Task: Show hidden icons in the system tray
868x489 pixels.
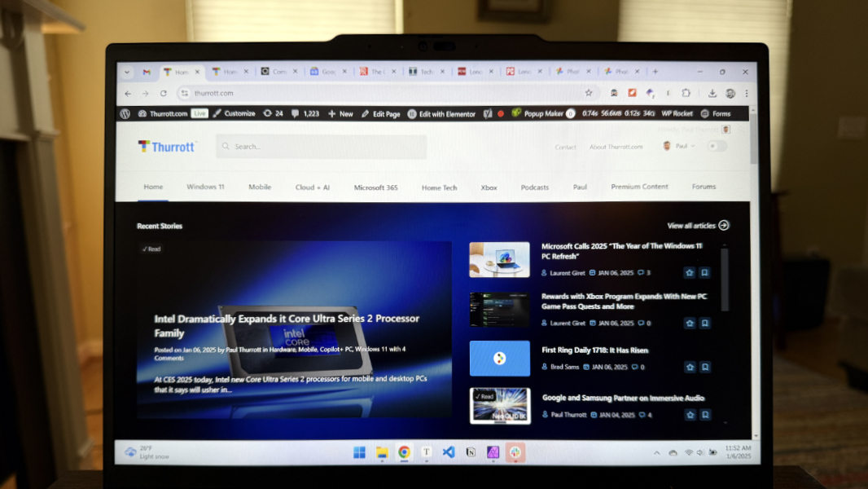Action: click(656, 452)
